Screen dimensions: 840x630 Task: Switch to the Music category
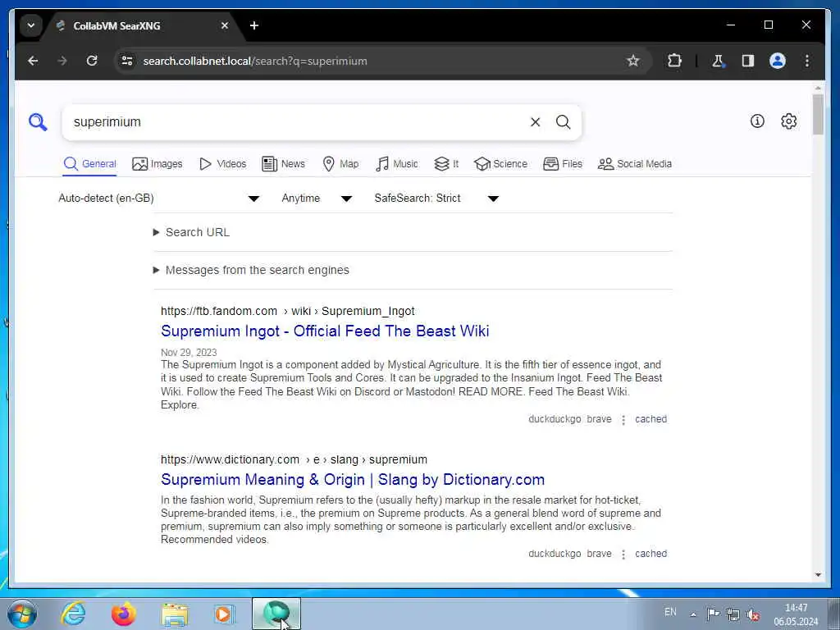396,164
